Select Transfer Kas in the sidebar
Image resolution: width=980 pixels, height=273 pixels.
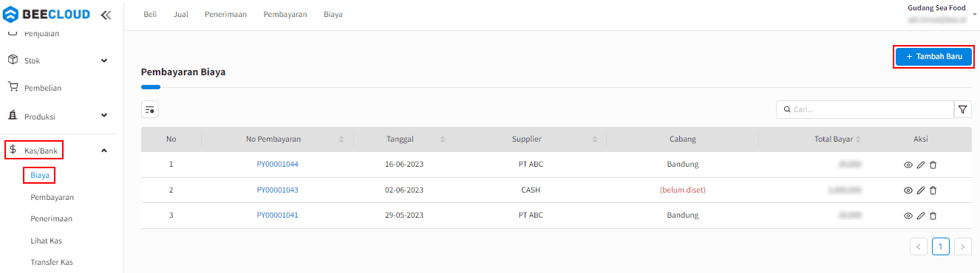click(x=52, y=262)
